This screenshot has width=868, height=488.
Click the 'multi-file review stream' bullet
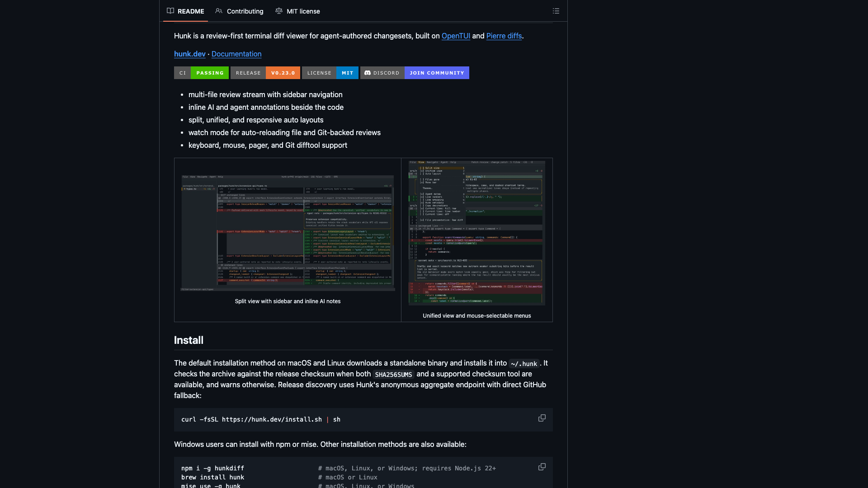click(x=265, y=94)
